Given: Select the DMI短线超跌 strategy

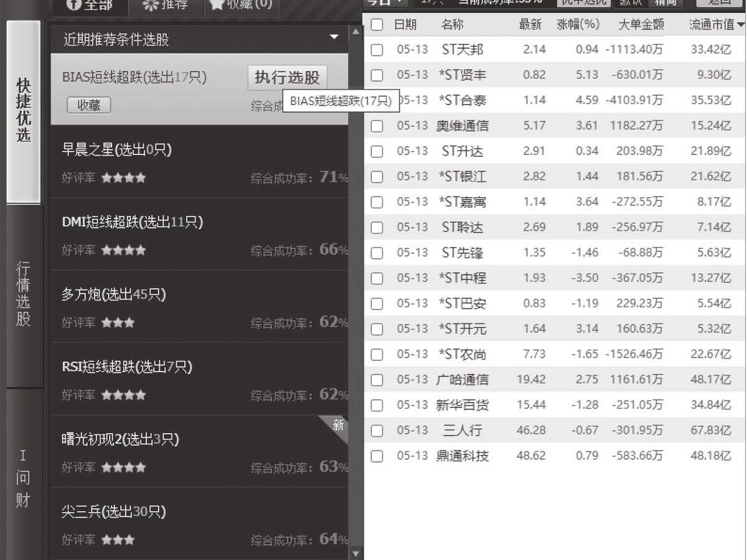Looking at the screenshot, I should (x=199, y=234).
